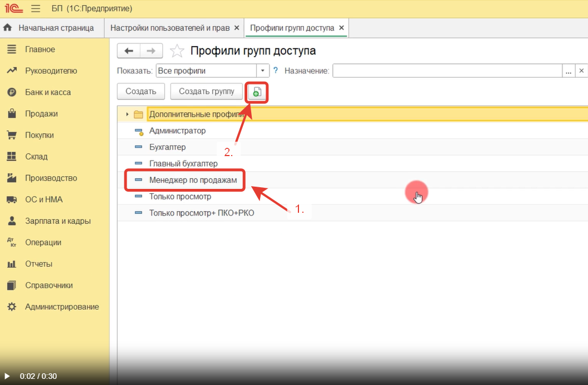Open the Банк и касса section
Image resolution: width=588 pixels, height=385 pixels.
[48, 92]
